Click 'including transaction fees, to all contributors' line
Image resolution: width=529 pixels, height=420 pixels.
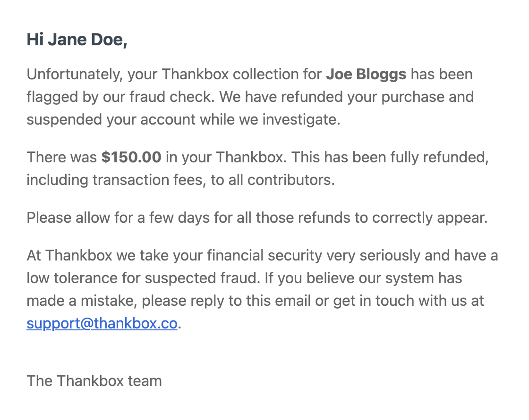[x=180, y=180]
